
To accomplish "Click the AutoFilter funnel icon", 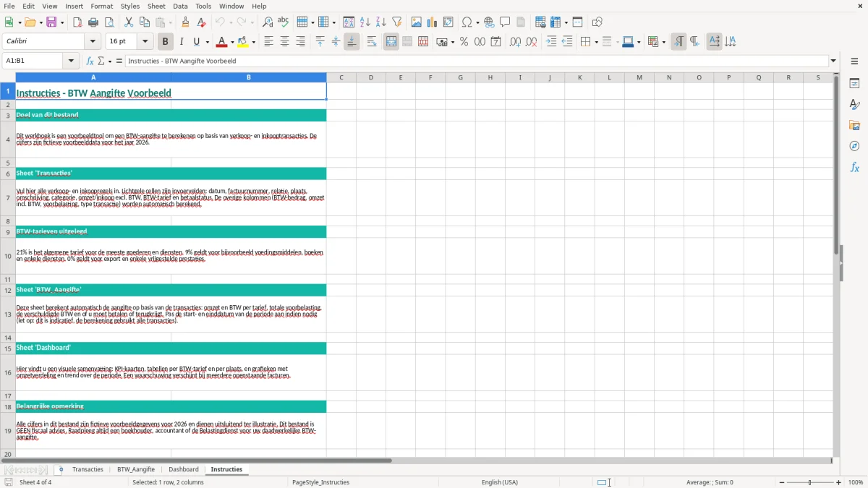I will point(397,22).
